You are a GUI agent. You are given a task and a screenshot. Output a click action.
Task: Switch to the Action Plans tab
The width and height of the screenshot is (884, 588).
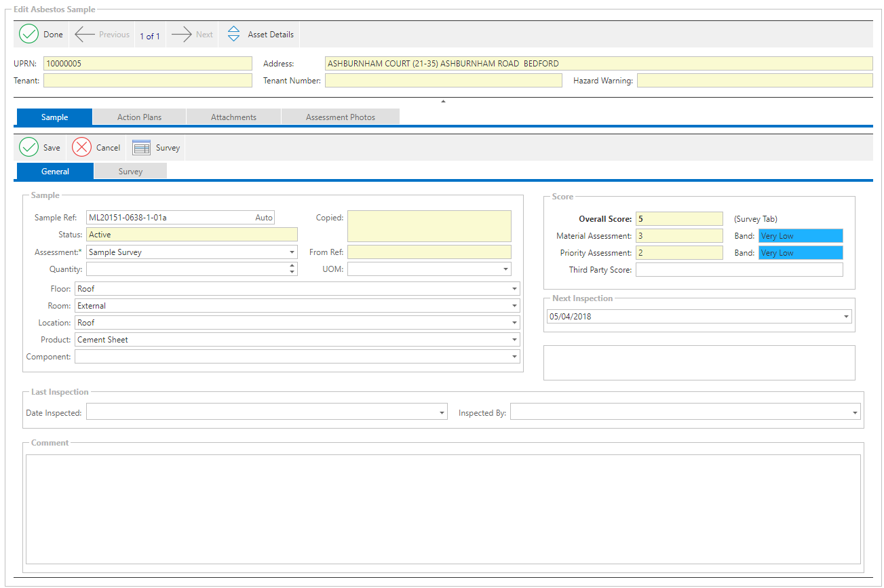(139, 117)
